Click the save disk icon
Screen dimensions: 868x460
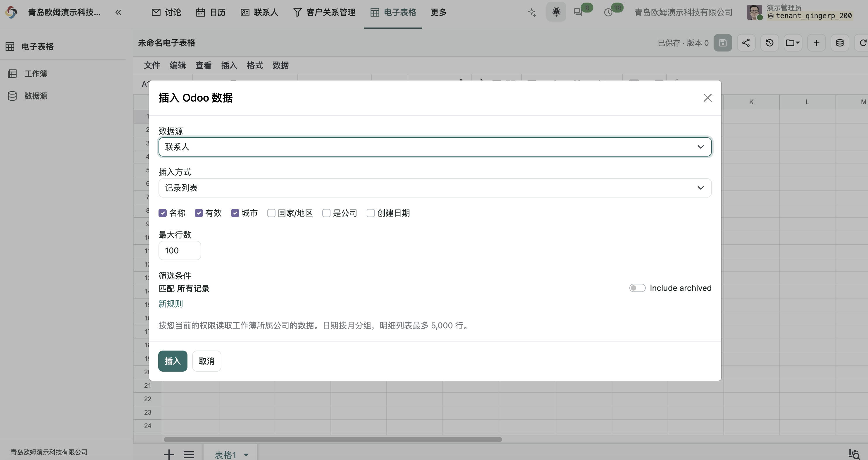click(x=723, y=43)
